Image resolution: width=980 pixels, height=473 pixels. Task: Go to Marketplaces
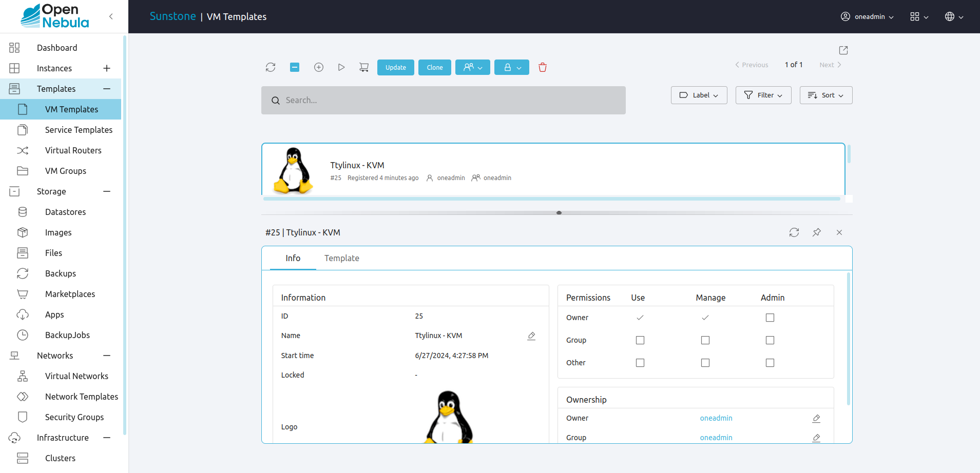tap(61, 294)
